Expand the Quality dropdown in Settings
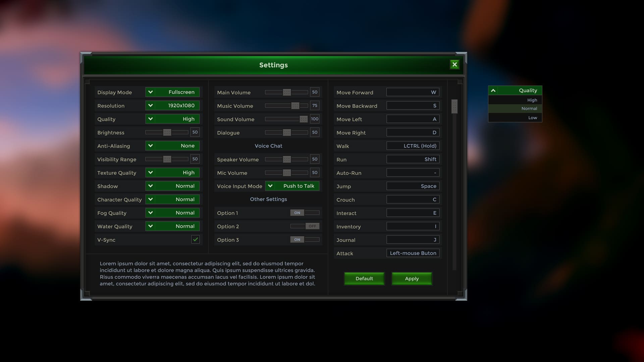The width and height of the screenshot is (644, 362). tap(172, 119)
